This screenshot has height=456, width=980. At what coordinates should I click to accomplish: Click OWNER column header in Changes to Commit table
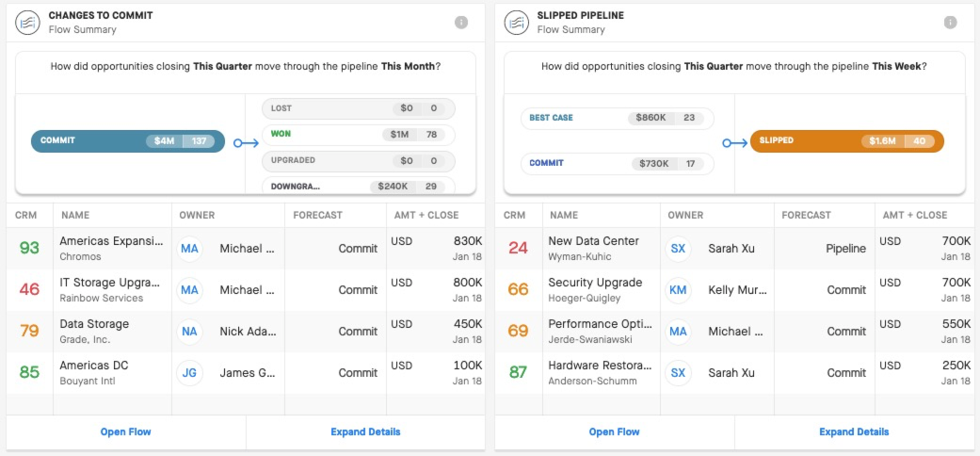point(197,215)
